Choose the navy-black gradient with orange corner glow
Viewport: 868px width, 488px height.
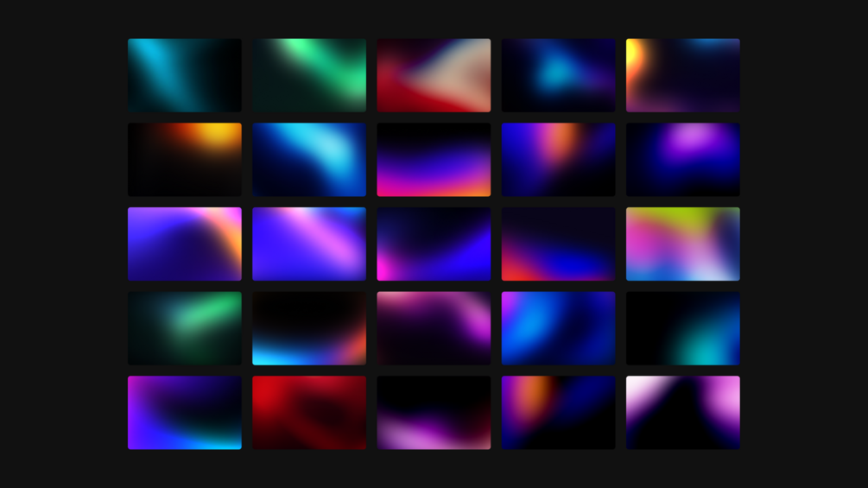558,413
